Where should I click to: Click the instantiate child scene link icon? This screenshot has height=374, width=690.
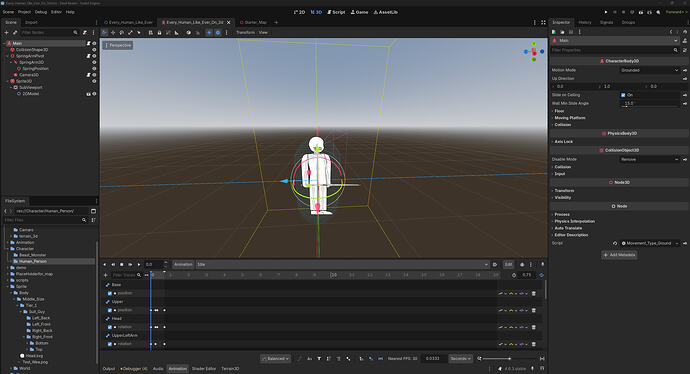pyautogui.click(x=15, y=33)
